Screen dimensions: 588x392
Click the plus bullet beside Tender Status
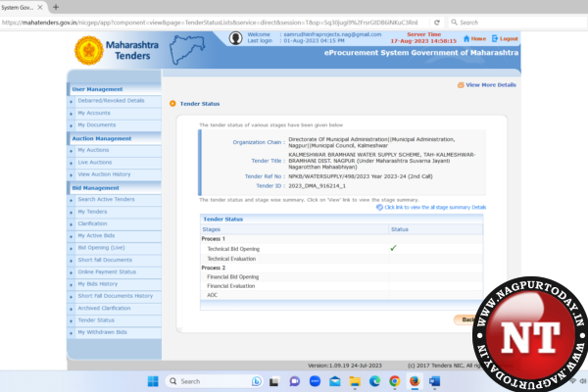pyautogui.click(x=71, y=321)
